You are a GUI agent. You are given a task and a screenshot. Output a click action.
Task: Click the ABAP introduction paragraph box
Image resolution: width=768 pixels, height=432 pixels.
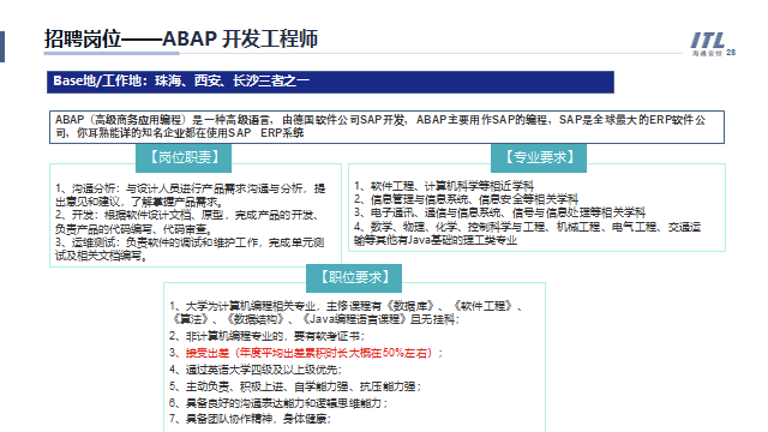pyautogui.click(x=386, y=127)
